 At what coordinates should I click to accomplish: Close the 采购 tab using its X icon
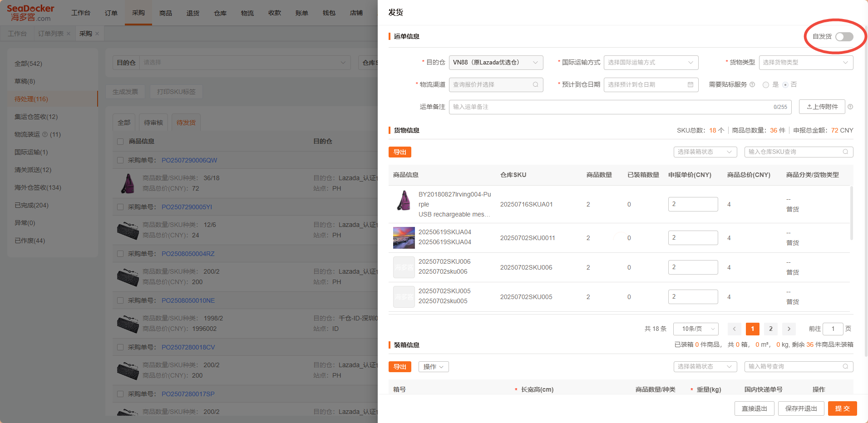97,34
